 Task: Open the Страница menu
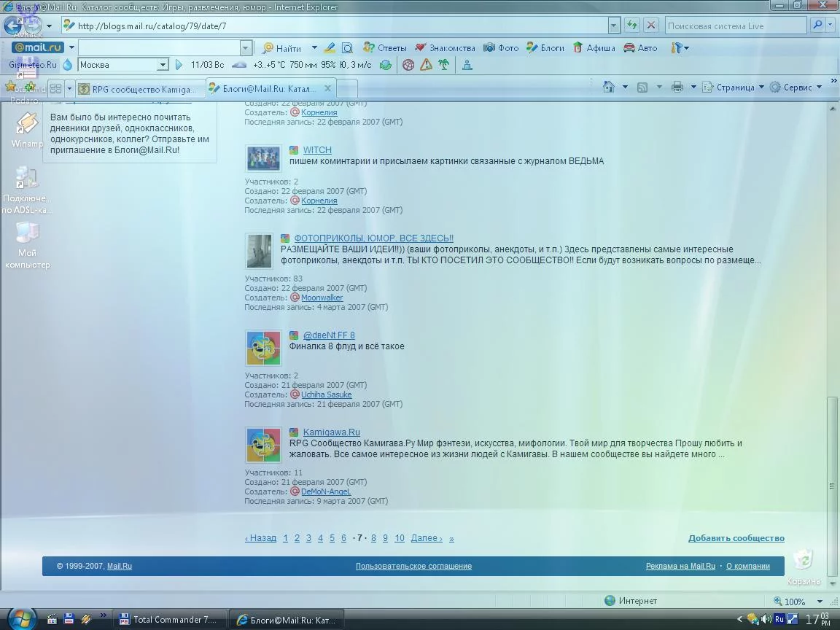[x=732, y=87]
